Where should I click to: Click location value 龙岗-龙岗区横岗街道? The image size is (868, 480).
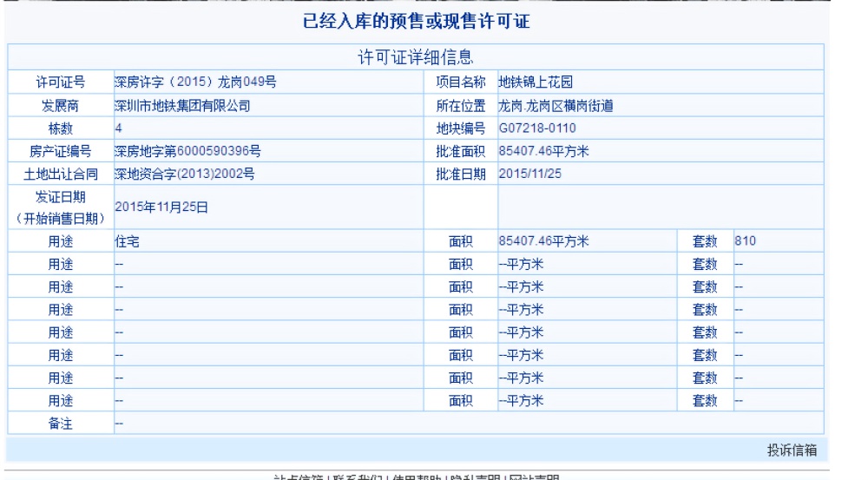point(556,106)
